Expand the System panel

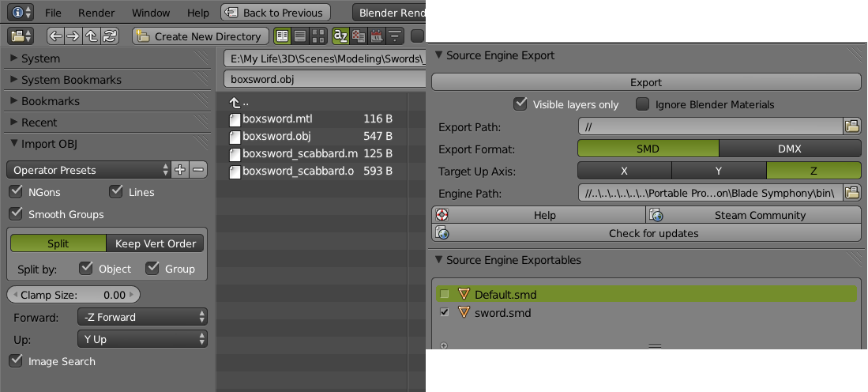tap(14, 58)
